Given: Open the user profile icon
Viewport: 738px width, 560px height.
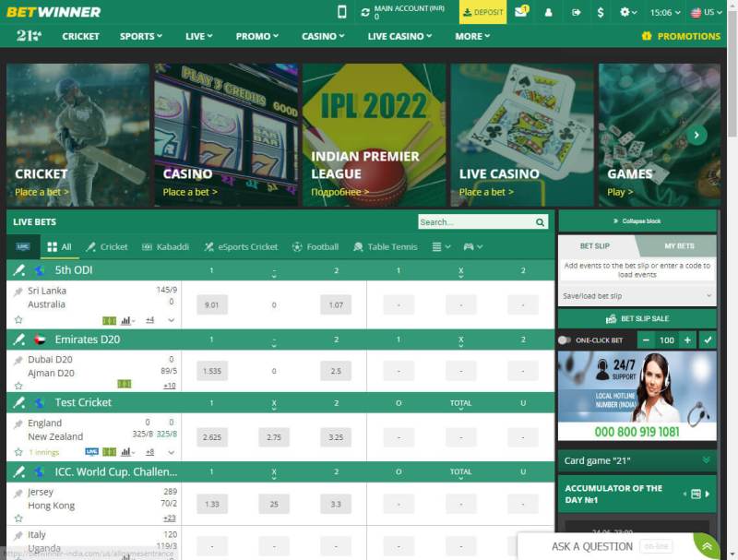Looking at the screenshot, I should [549, 13].
